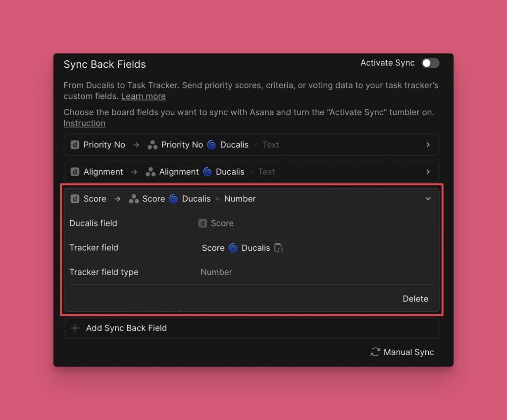
Task: Click the Ducalis 'd' icon in Alignment row
Action: point(75,172)
